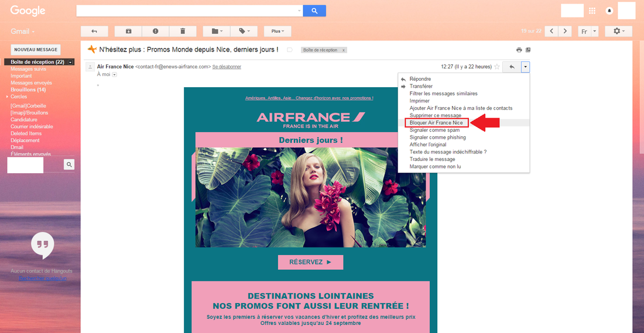Report spam with exclamation icon
644x333 pixels.
[x=155, y=31]
